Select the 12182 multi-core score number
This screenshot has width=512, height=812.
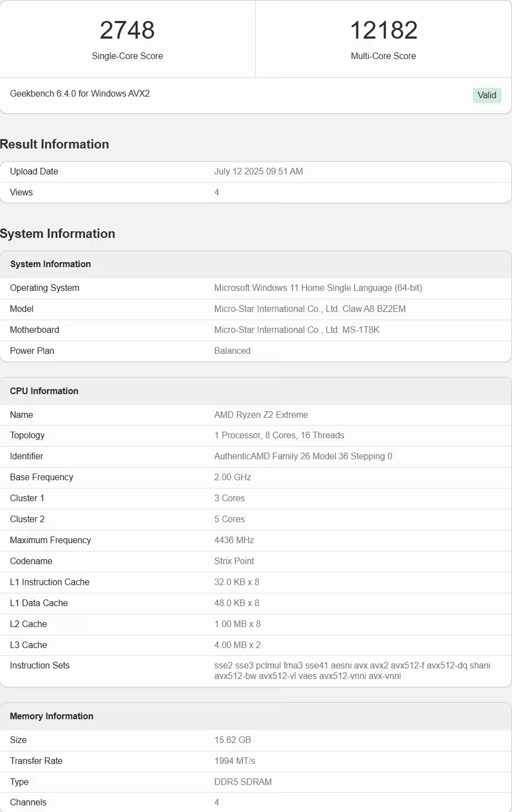pyautogui.click(x=384, y=30)
